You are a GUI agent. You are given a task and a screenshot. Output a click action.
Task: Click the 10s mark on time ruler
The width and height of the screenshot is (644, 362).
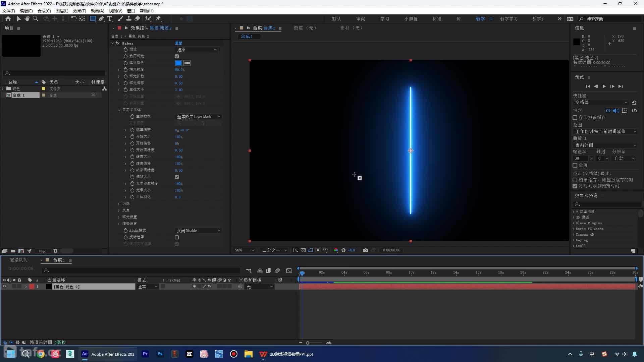coord(411,273)
